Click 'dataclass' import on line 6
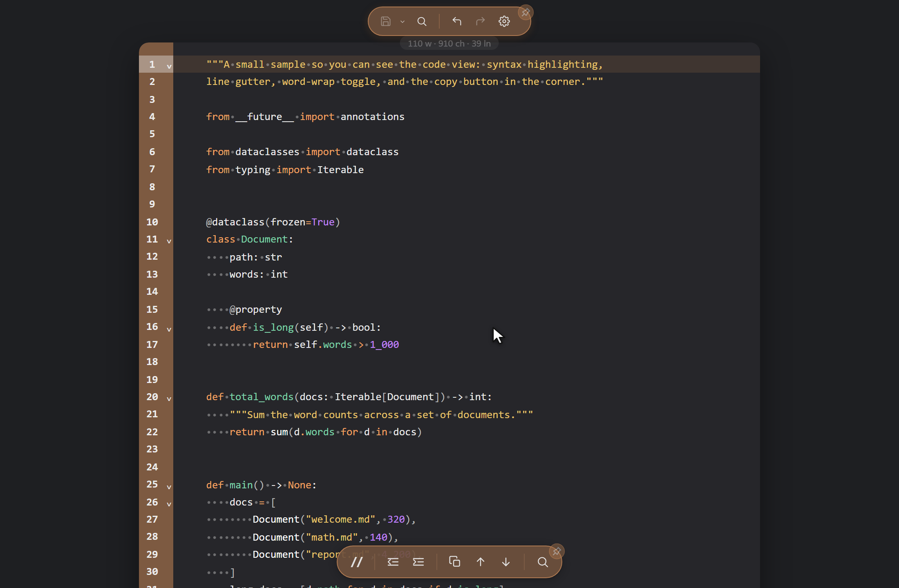 [372, 152]
